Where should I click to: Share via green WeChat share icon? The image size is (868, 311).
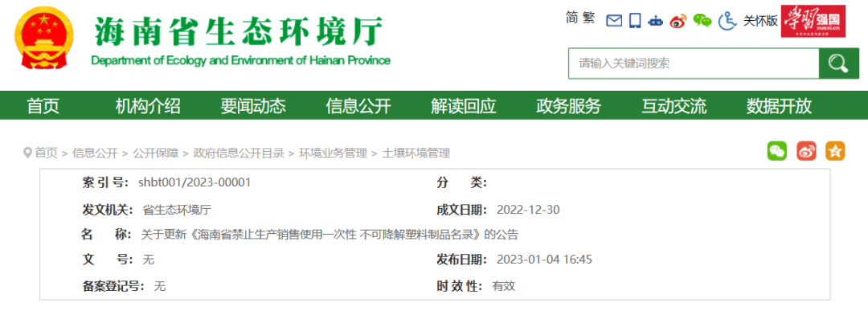pyautogui.click(x=776, y=151)
